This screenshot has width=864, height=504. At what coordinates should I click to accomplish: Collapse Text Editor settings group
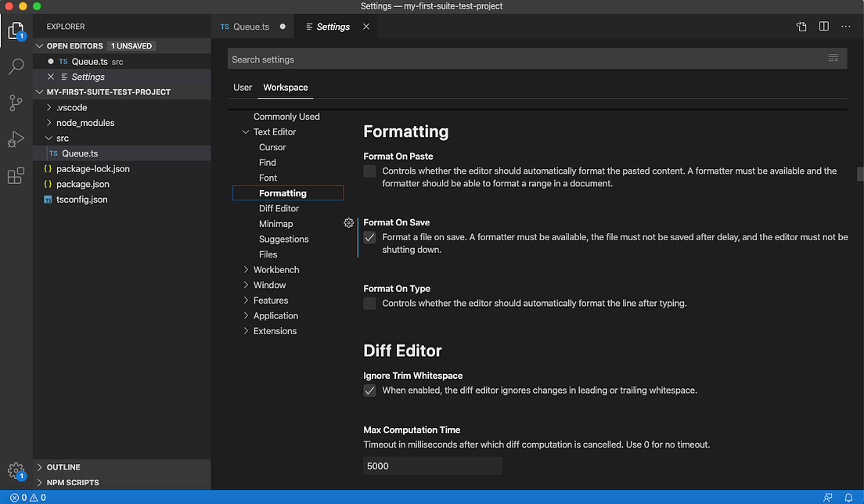click(x=246, y=131)
